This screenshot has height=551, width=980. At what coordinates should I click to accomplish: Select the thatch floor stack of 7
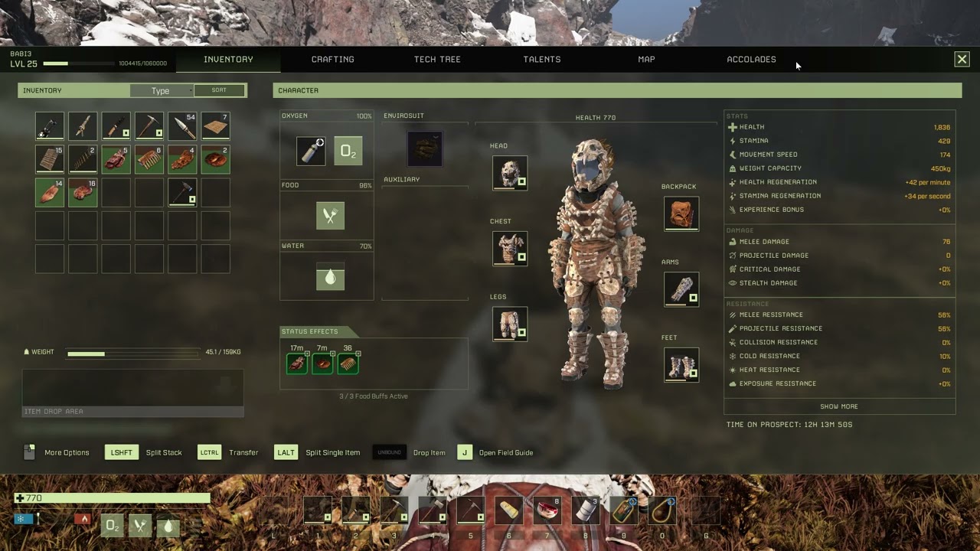point(215,126)
